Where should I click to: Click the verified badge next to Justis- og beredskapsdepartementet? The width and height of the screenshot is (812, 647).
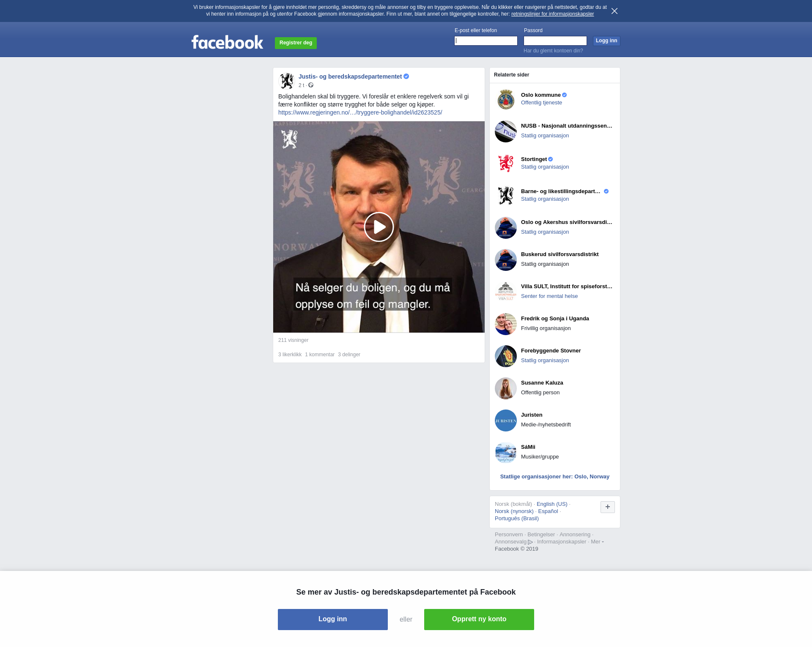pos(406,76)
